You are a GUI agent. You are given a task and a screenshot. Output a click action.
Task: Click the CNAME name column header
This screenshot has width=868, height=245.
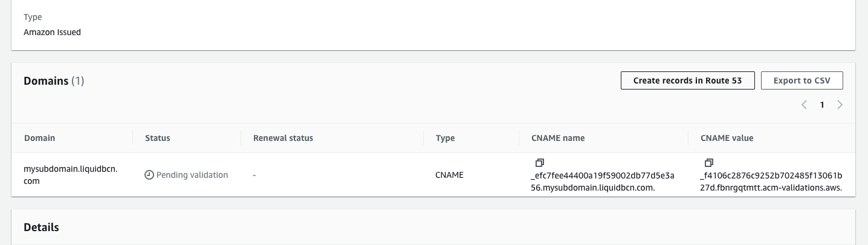pyautogui.click(x=558, y=138)
